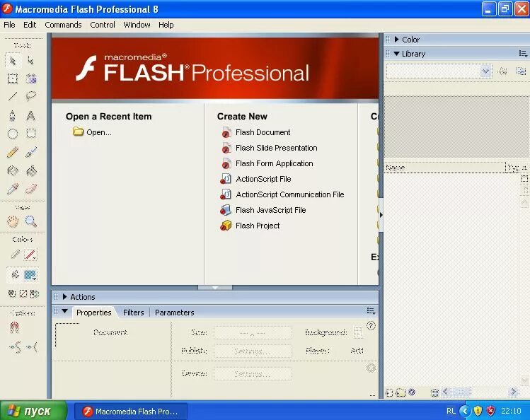Collapse the stage area with bottom arrow
Viewport: 530px width, 420px height.
[215, 288]
